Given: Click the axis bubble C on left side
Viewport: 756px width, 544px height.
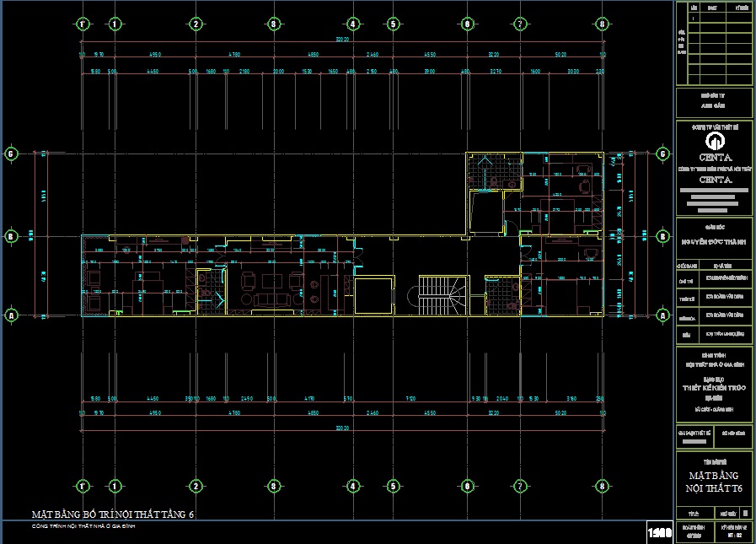Looking at the screenshot, I should pyautogui.click(x=11, y=154).
